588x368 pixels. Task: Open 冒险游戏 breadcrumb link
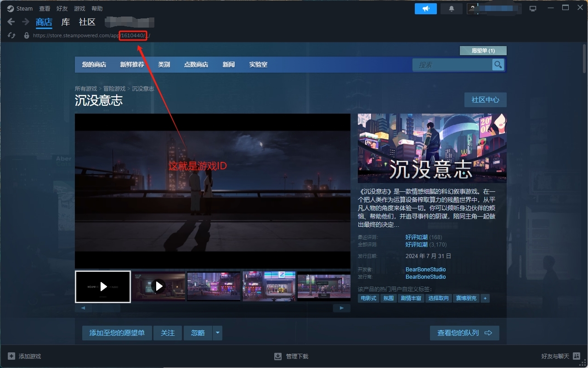(114, 88)
